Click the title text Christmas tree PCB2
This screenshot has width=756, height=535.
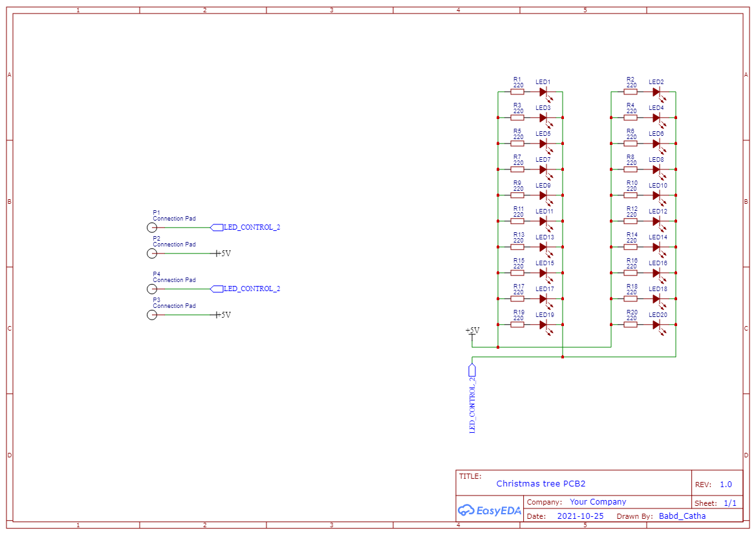[x=541, y=483]
